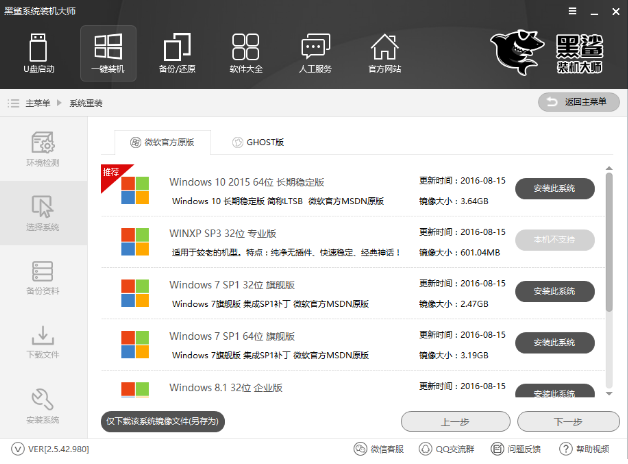Install Windows 10 2015 64位 system
Viewport: 628px width, 464px height.
[x=554, y=187]
